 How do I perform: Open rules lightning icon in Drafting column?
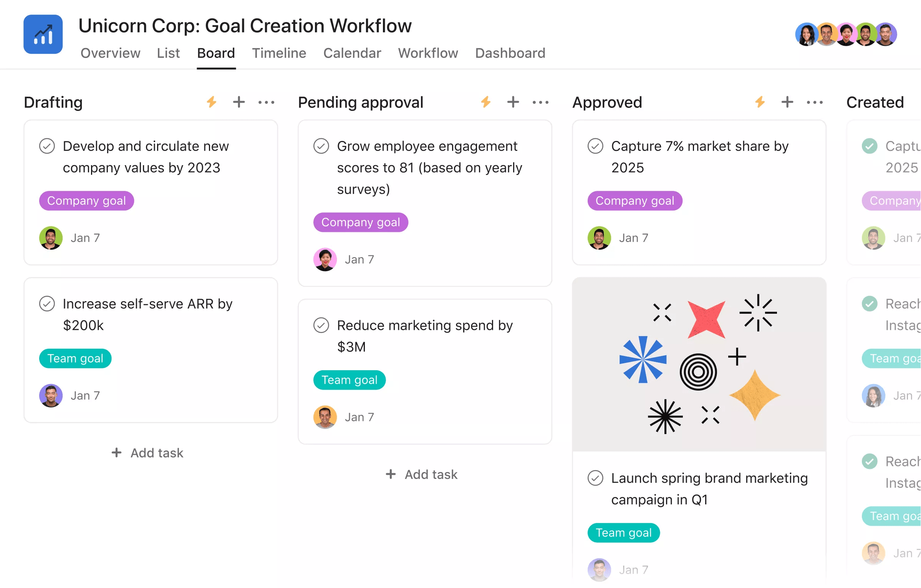212,102
